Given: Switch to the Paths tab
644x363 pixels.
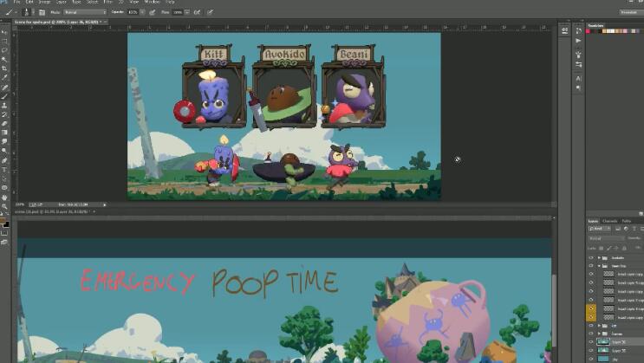Looking at the screenshot, I should click(627, 221).
